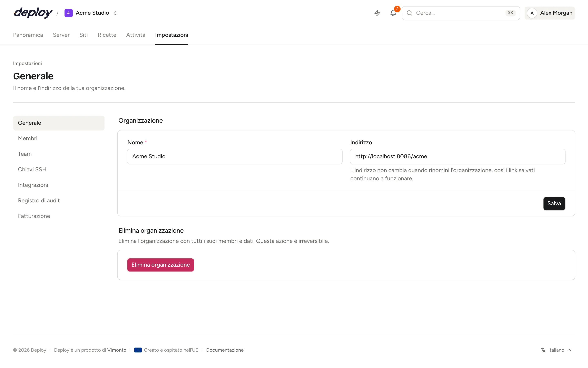Viewport: 588px width, 368px height.
Task: Focus the Cerca search field
Action: (x=461, y=13)
